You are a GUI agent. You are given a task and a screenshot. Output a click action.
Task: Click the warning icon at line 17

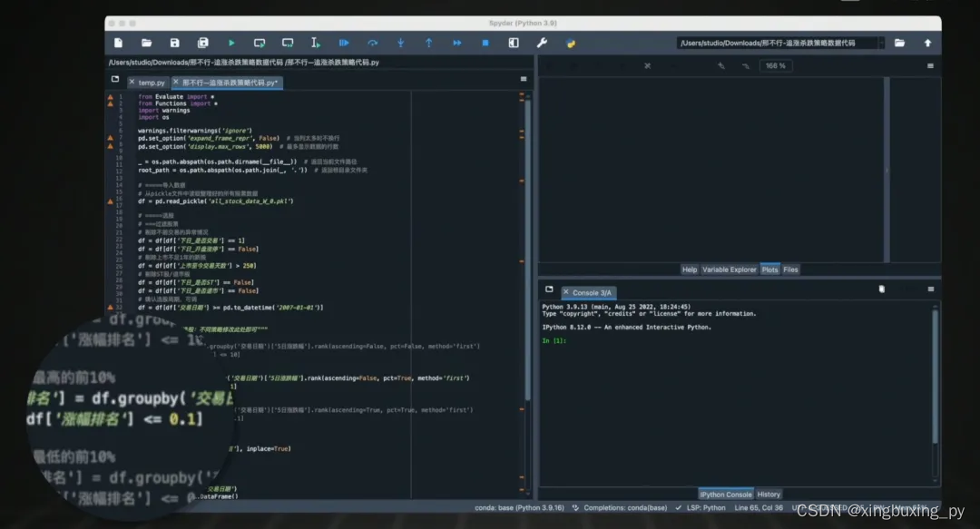(111, 201)
